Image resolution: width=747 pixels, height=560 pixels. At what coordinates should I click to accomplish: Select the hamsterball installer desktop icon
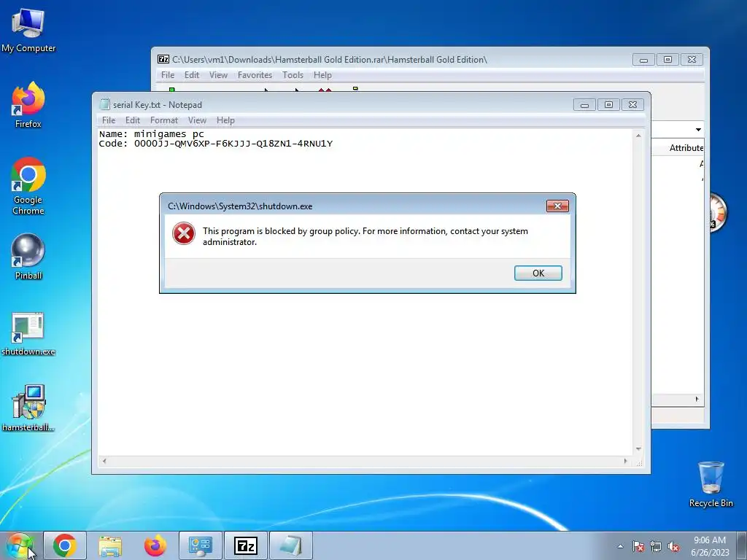point(28,408)
